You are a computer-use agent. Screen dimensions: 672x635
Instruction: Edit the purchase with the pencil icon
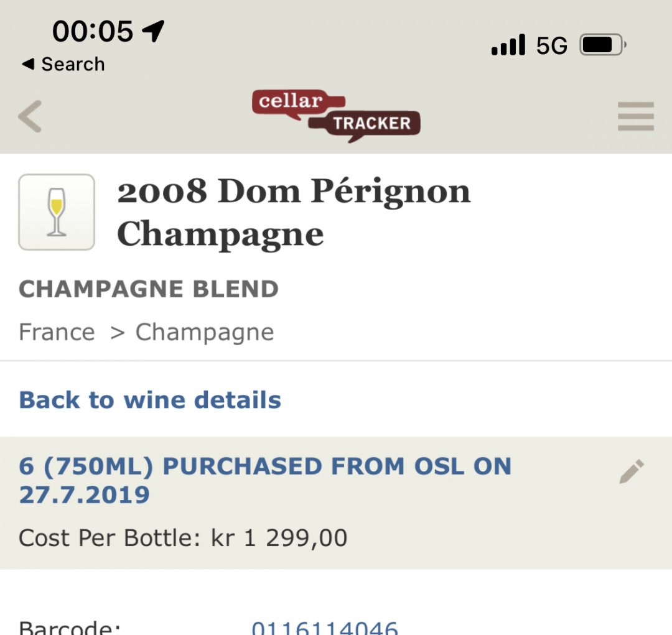(x=632, y=471)
